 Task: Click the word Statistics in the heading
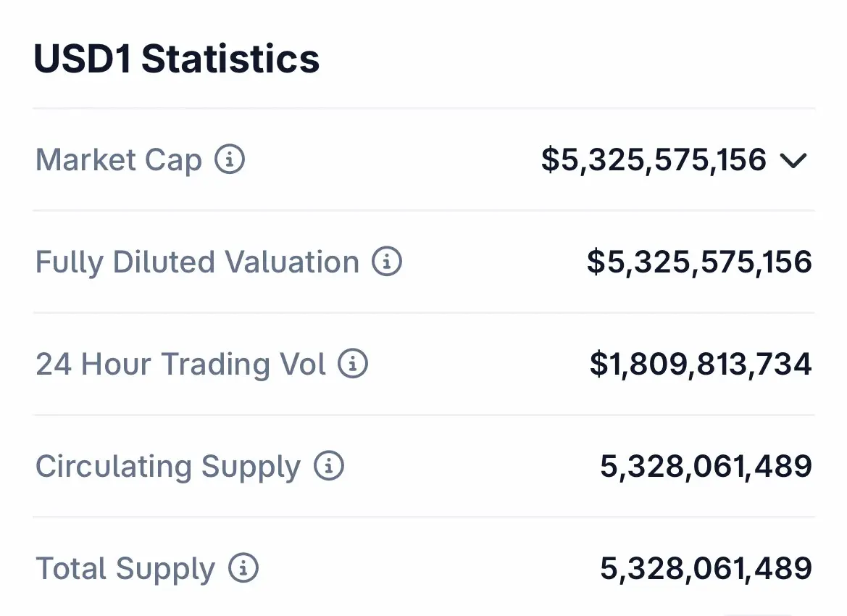230,59
